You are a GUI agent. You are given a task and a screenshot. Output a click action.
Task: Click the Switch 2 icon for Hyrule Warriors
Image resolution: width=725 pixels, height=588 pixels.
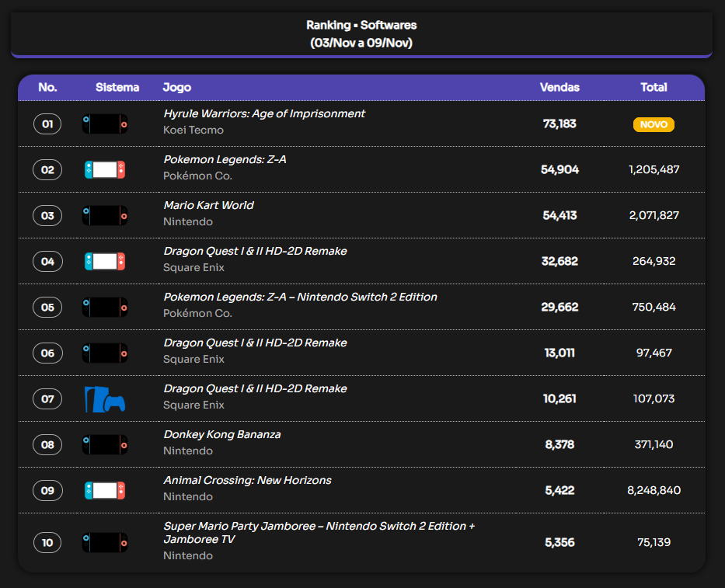[105, 124]
